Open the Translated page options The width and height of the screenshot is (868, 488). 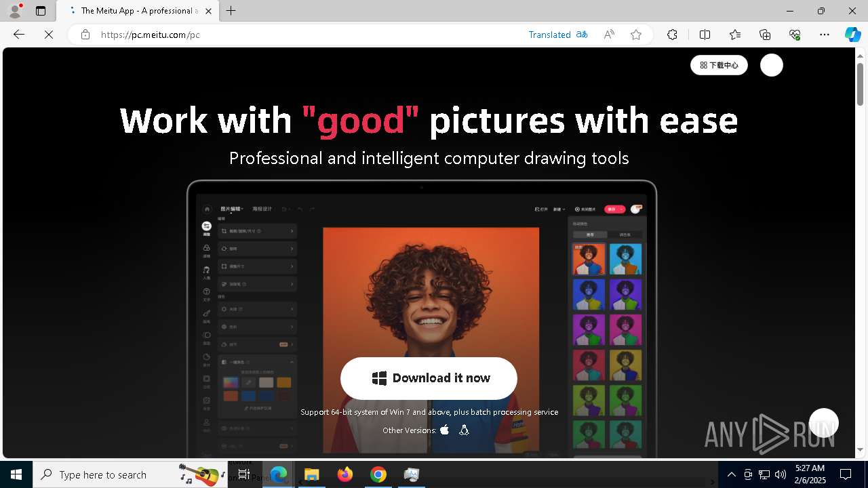[549, 35]
